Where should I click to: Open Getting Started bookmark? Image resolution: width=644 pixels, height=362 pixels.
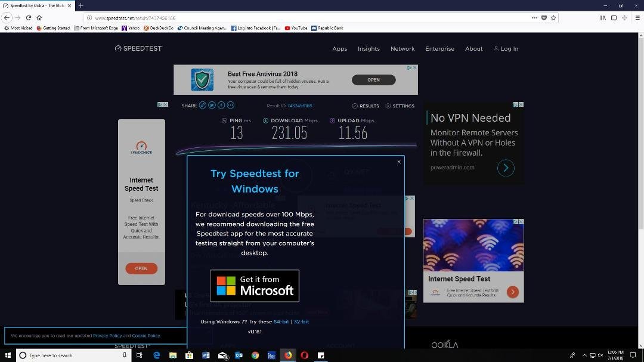pos(53,28)
